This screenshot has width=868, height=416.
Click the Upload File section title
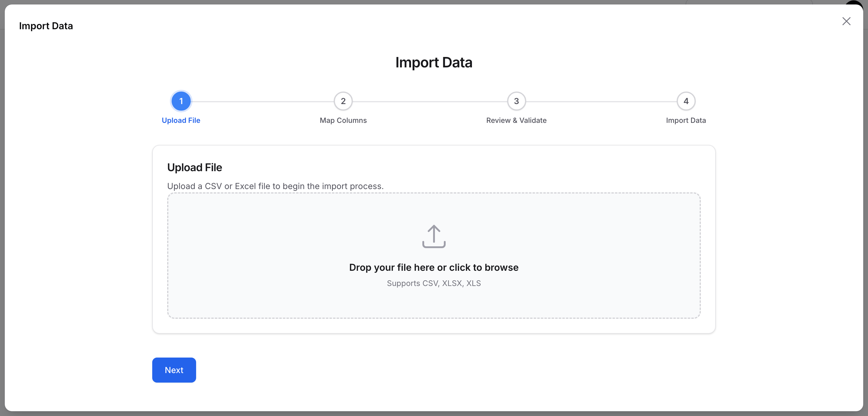[194, 167]
